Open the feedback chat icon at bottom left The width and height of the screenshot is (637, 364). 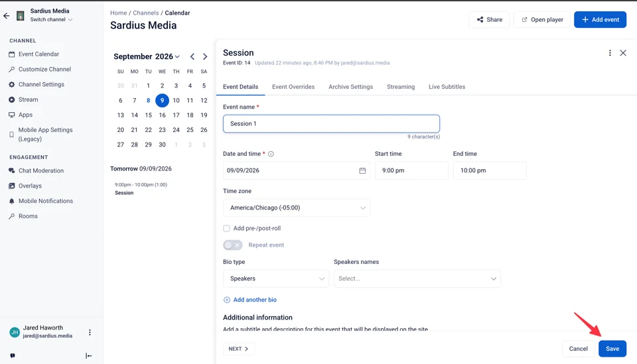coord(13,355)
